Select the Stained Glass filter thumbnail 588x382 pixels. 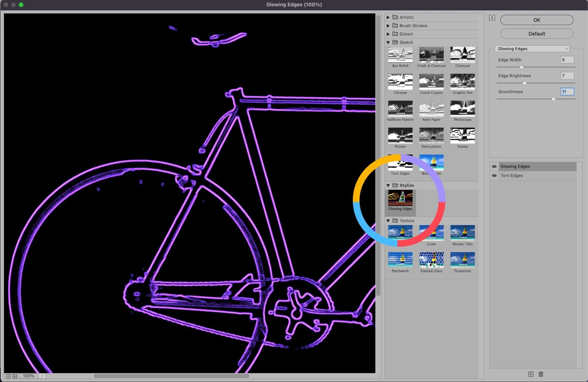pos(431,260)
